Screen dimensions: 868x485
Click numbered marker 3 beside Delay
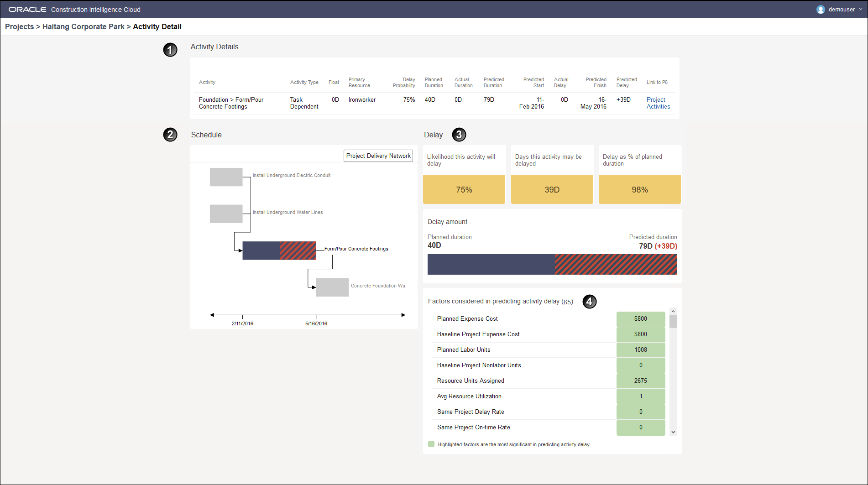pyautogui.click(x=459, y=135)
